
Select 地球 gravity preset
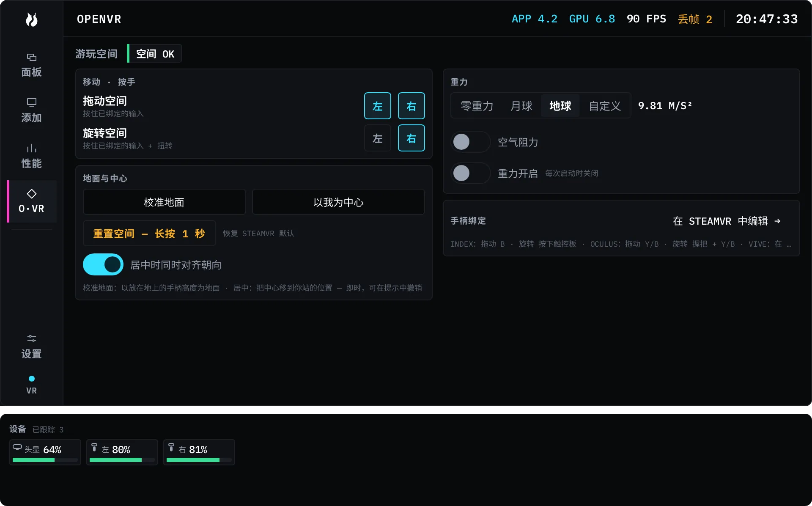pyautogui.click(x=560, y=106)
